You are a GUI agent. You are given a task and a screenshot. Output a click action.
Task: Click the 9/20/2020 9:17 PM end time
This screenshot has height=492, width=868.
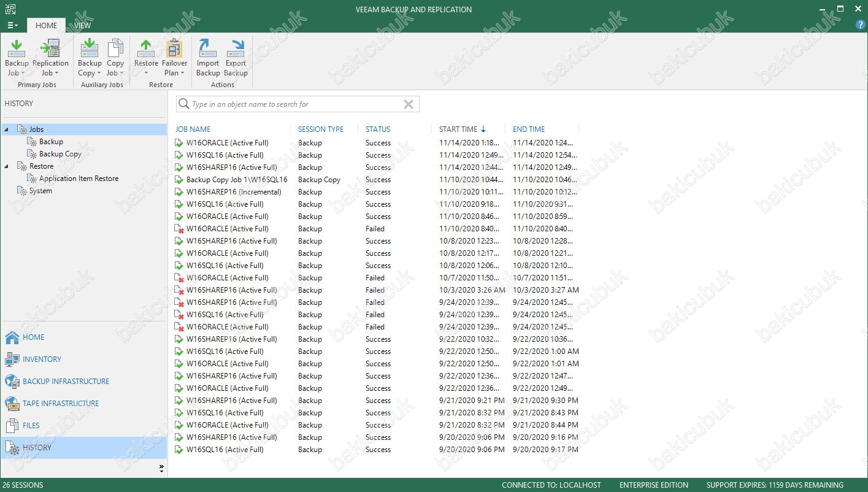[x=545, y=450]
